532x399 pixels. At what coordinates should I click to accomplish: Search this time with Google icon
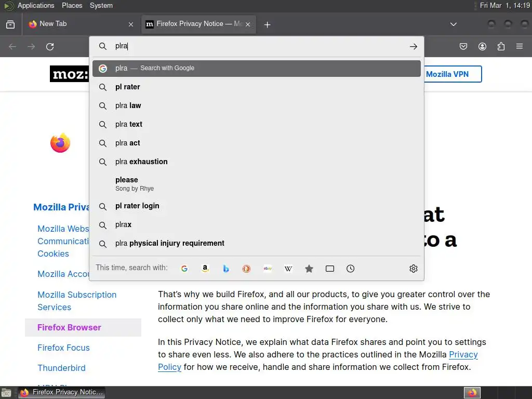184,269
